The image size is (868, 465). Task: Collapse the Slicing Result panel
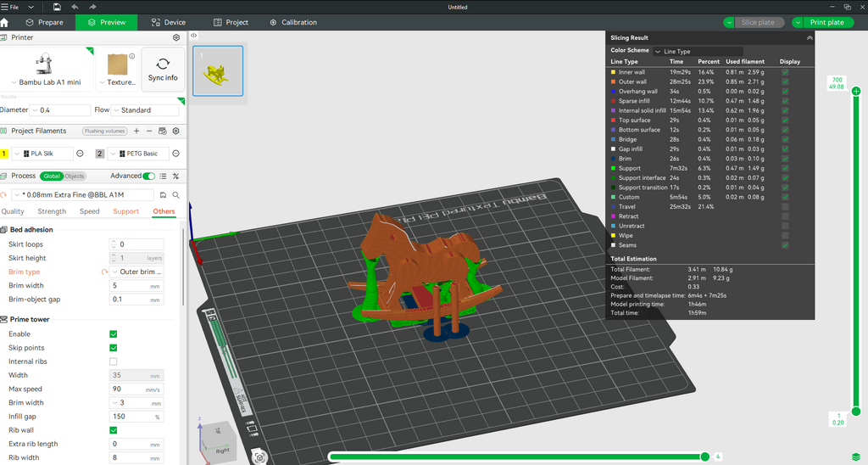(x=809, y=38)
